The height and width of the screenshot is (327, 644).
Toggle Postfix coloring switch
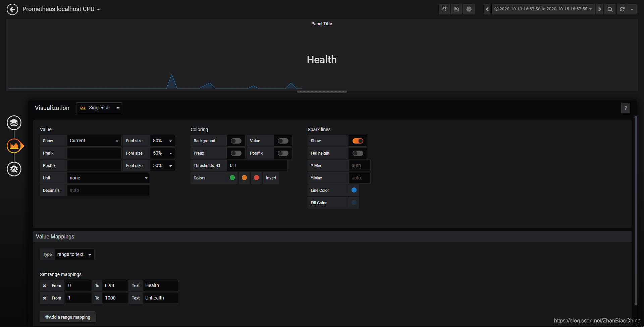[x=283, y=153]
